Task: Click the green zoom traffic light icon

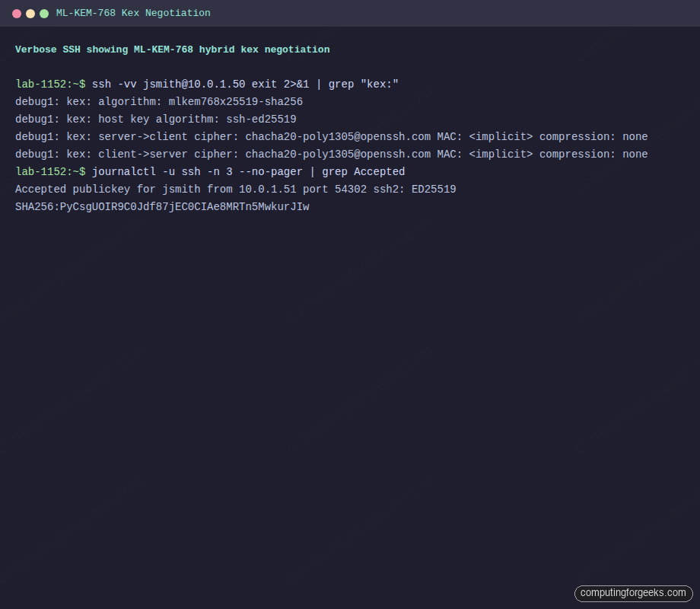Action: click(43, 13)
